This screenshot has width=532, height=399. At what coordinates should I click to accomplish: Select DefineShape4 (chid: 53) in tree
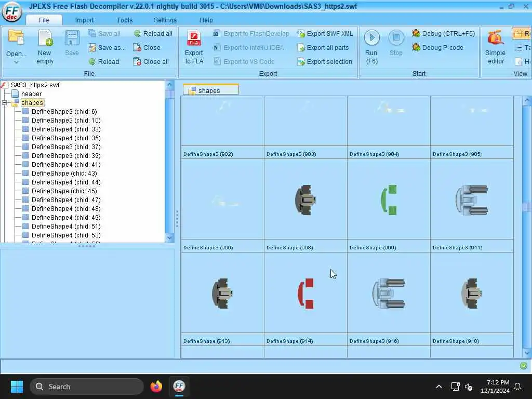(x=66, y=235)
